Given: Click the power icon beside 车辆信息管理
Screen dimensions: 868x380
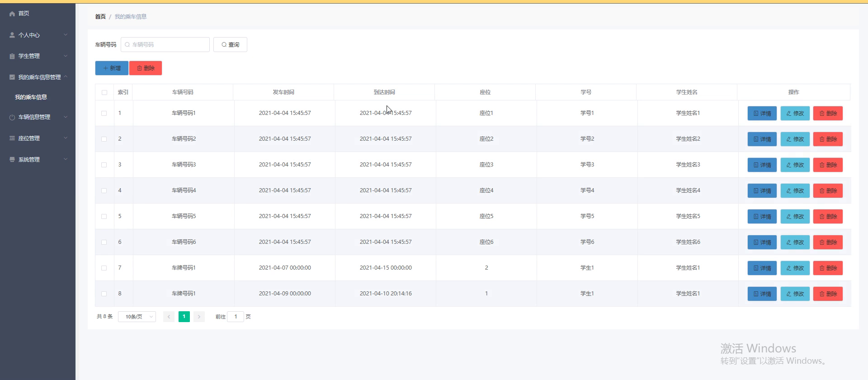Looking at the screenshot, I should pos(12,117).
